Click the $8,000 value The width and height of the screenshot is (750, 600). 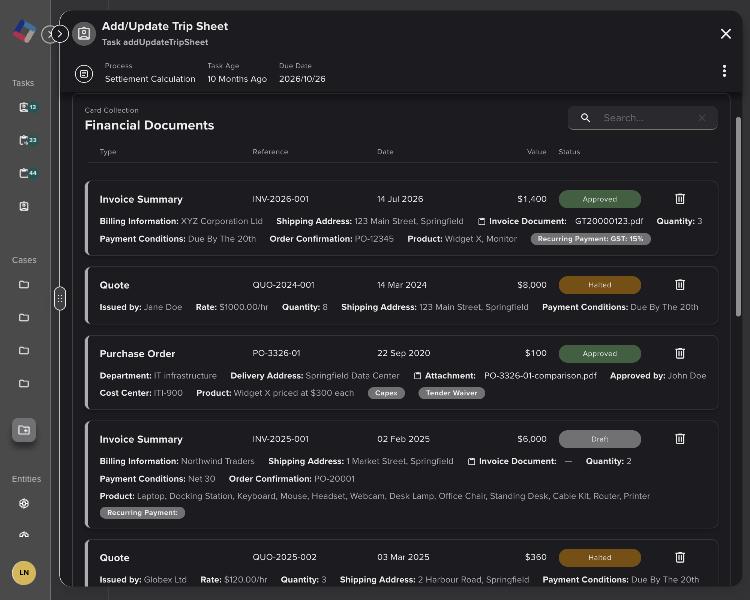point(531,285)
